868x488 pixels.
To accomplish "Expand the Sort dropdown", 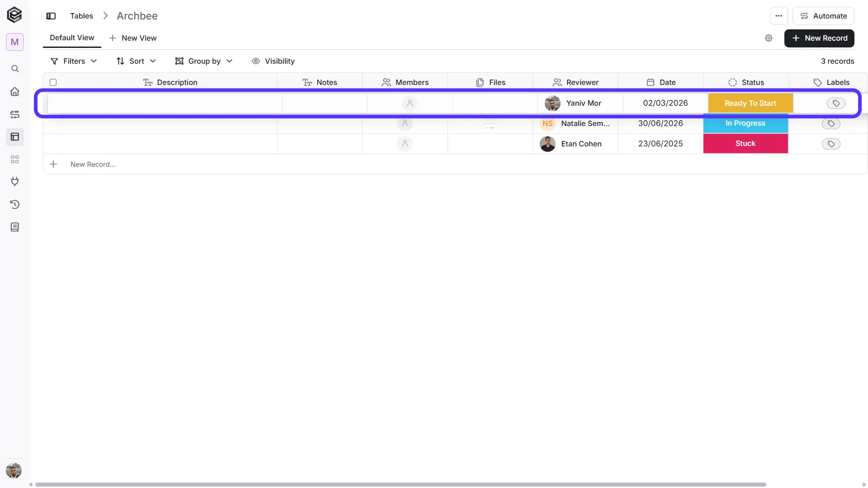I will click(x=136, y=61).
